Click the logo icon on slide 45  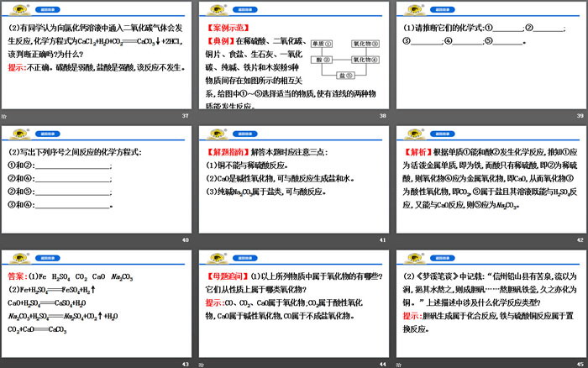coord(409,257)
